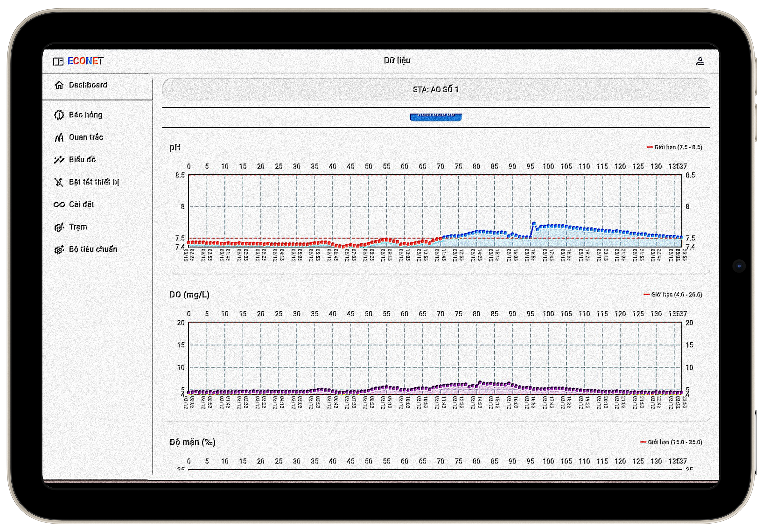Click the pH spike data point near 96

[534, 224]
